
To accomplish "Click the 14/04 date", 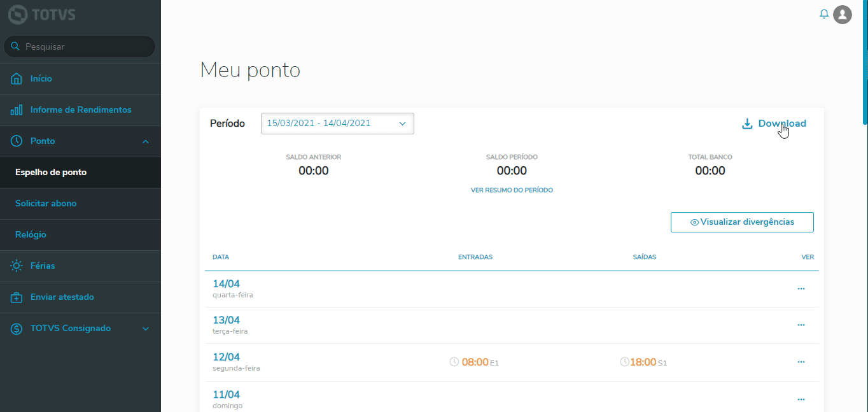I will [x=226, y=284].
